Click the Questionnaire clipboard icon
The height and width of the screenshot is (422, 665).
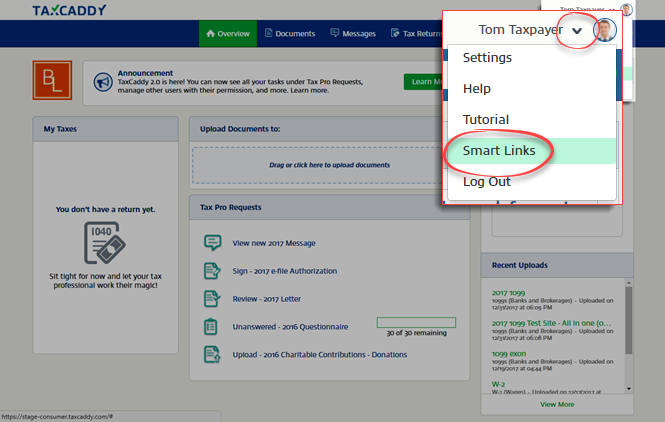[211, 327]
